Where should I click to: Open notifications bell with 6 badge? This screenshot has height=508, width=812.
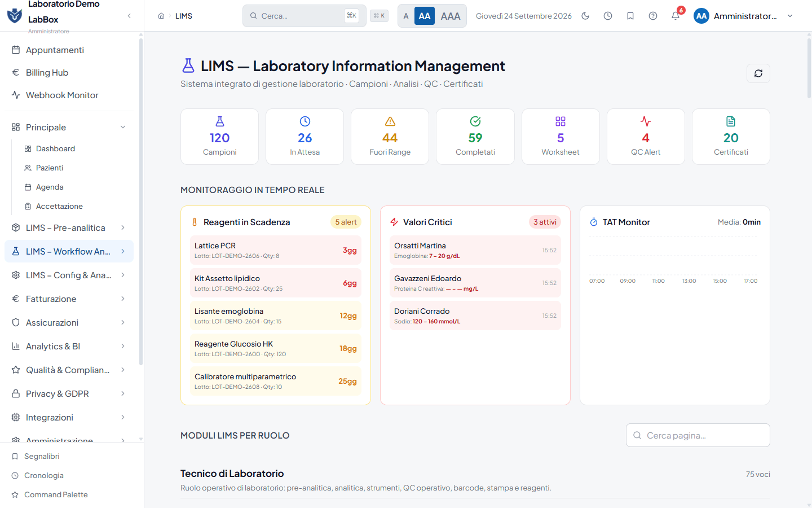(676, 16)
